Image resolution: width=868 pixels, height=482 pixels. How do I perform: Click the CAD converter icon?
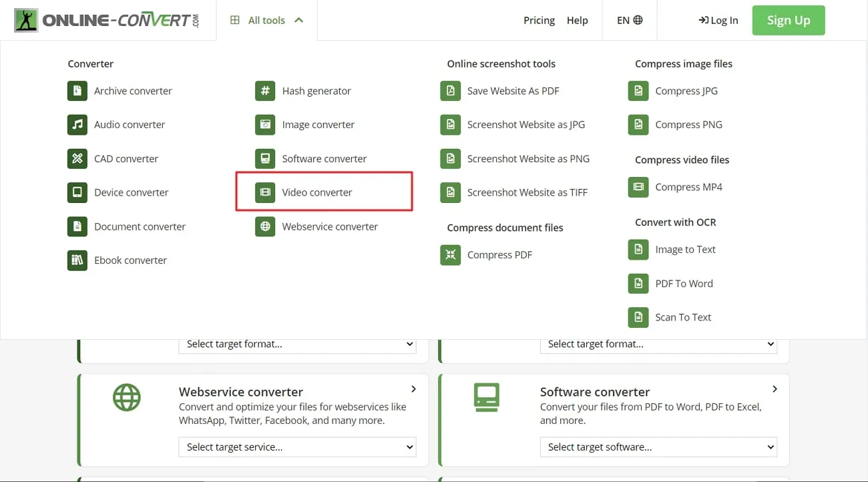pyautogui.click(x=77, y=158)
